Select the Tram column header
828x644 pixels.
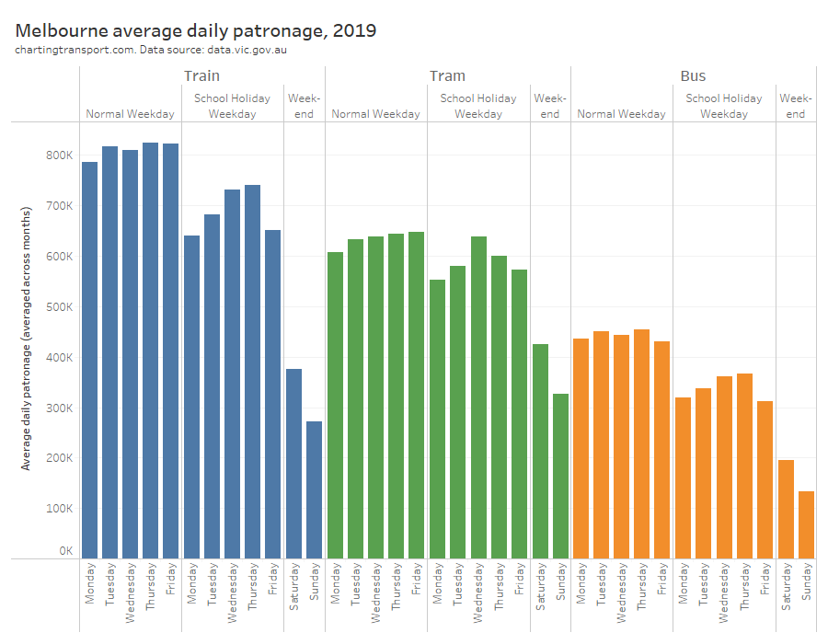(x=447, y=76)
